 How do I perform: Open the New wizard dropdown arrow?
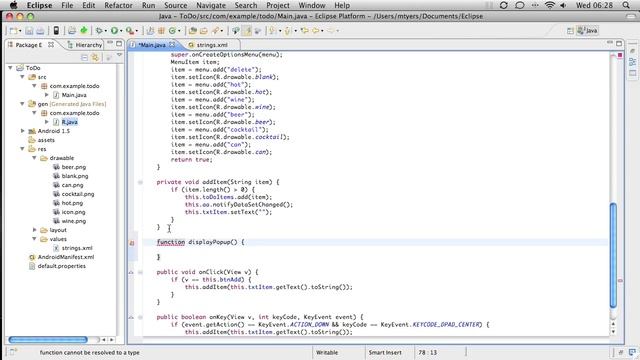20,31
